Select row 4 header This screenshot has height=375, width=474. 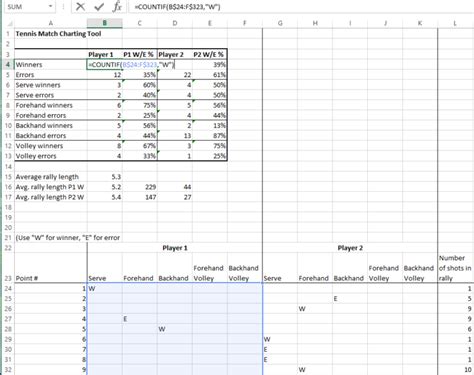point(9,64)
